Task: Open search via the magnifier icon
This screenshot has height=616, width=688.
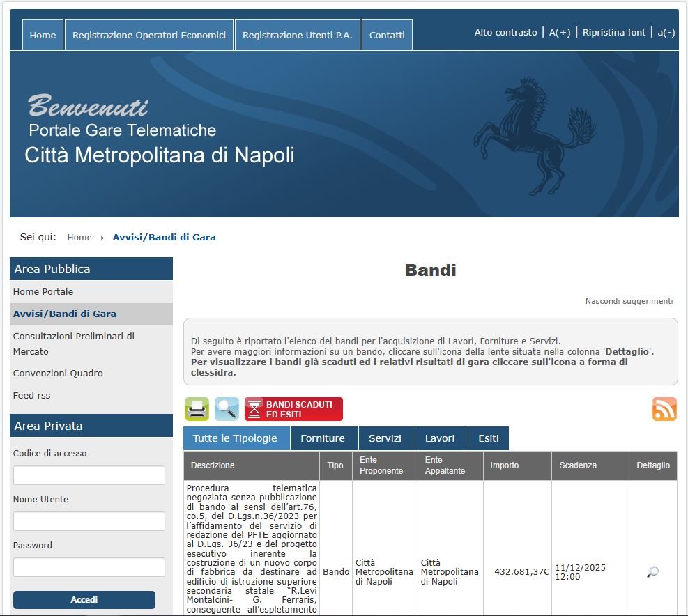Action: (x=227, y=409)
